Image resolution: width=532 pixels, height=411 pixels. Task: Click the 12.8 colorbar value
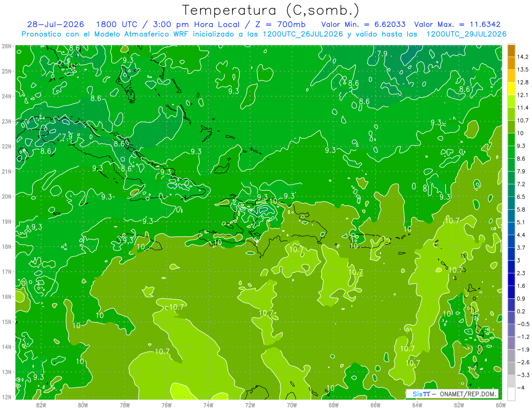522,82
